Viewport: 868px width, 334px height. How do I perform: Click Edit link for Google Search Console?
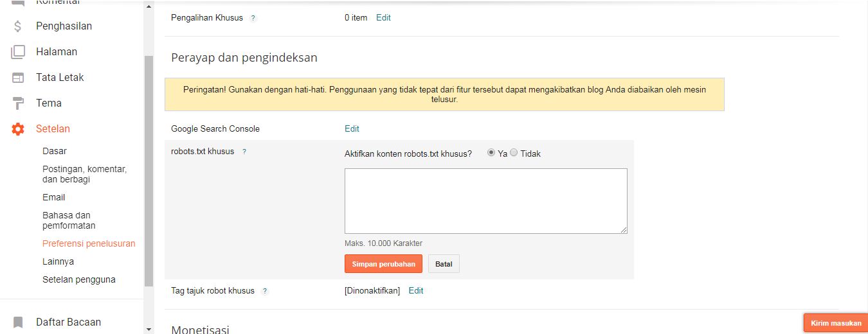pos(352,129)
